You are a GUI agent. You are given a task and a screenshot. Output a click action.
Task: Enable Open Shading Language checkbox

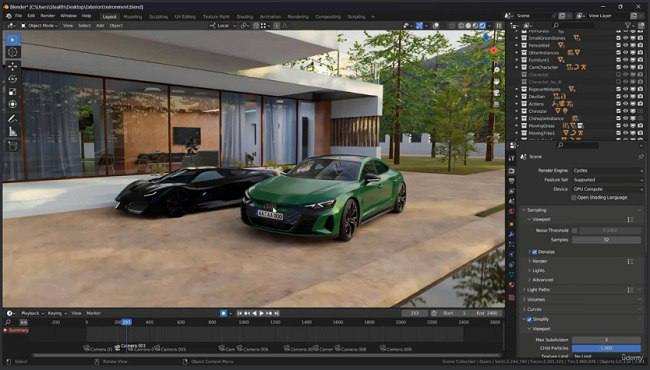click(574, 198)
